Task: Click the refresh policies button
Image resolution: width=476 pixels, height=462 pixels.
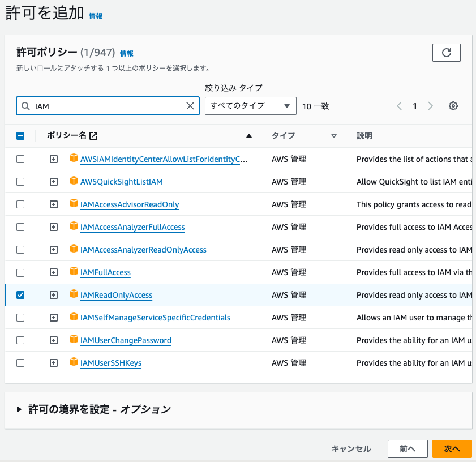Action: coord(446,53)
